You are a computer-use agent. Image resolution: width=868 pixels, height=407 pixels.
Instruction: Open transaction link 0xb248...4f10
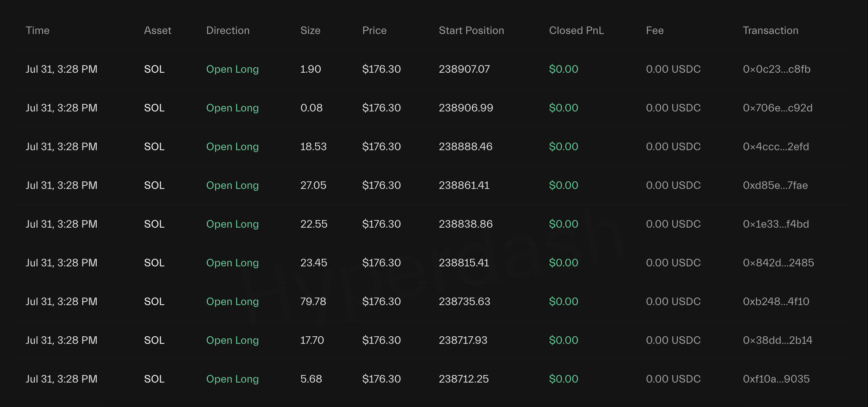click(776, 301)
